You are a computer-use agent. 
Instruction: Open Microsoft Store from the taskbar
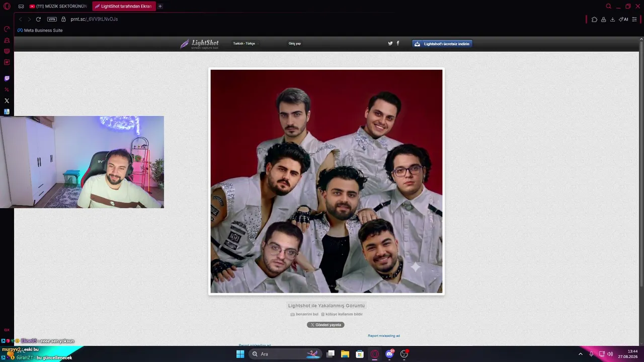360,354
